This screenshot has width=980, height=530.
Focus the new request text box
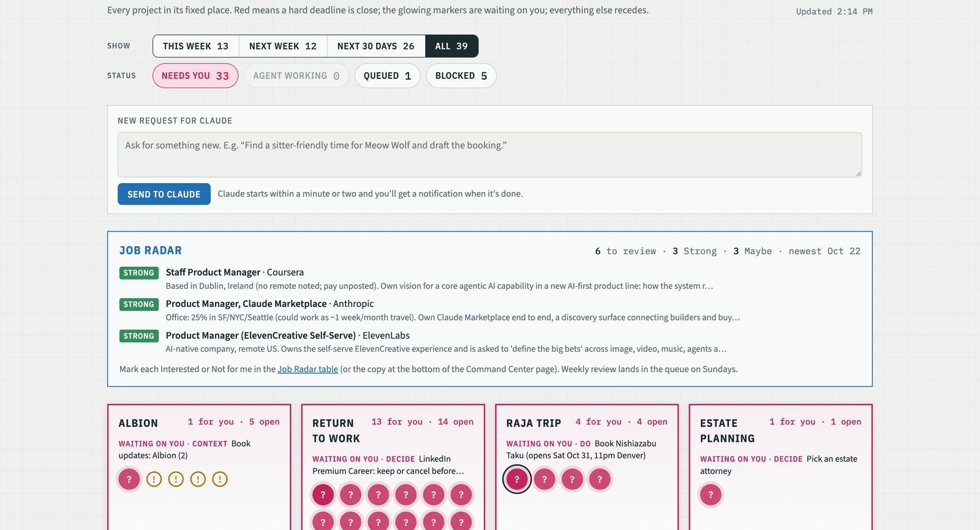[490, 155]
